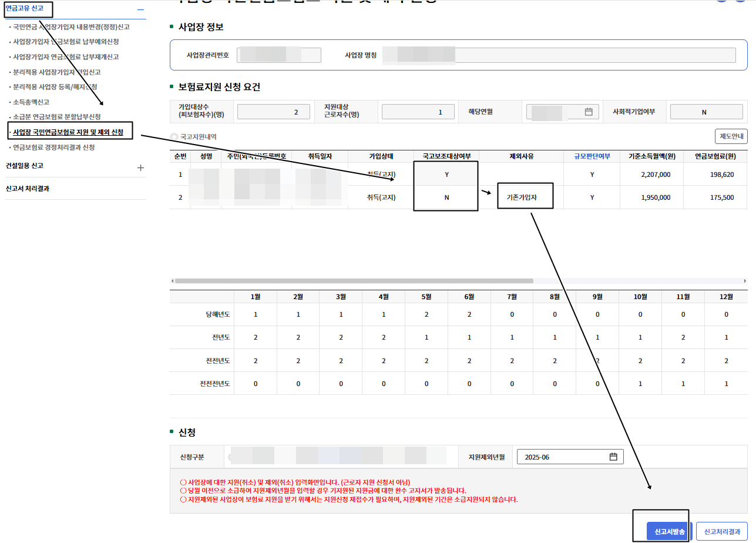Click the 6월 column header
Viewport: 756px width, 543px height.
point(469,297)
